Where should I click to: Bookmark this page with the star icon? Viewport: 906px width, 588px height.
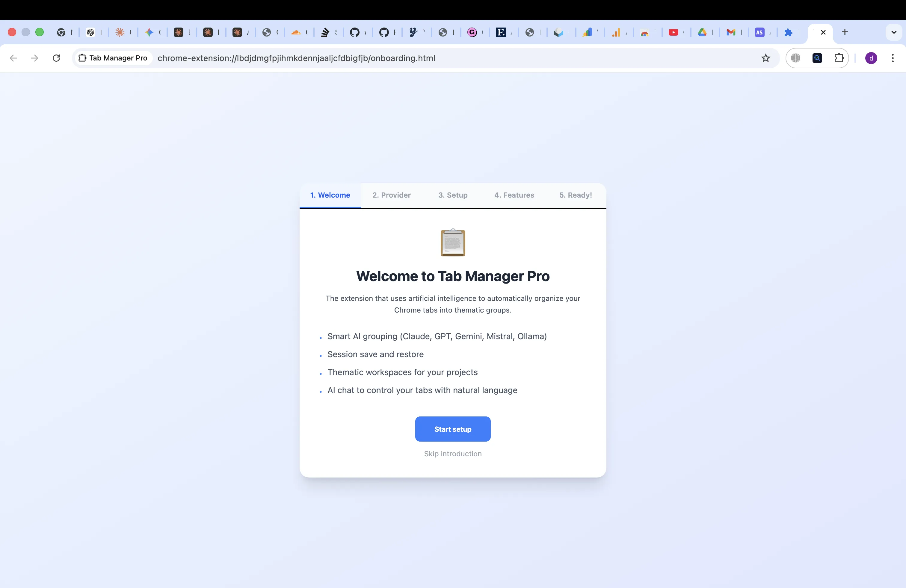tap(765, 58)
